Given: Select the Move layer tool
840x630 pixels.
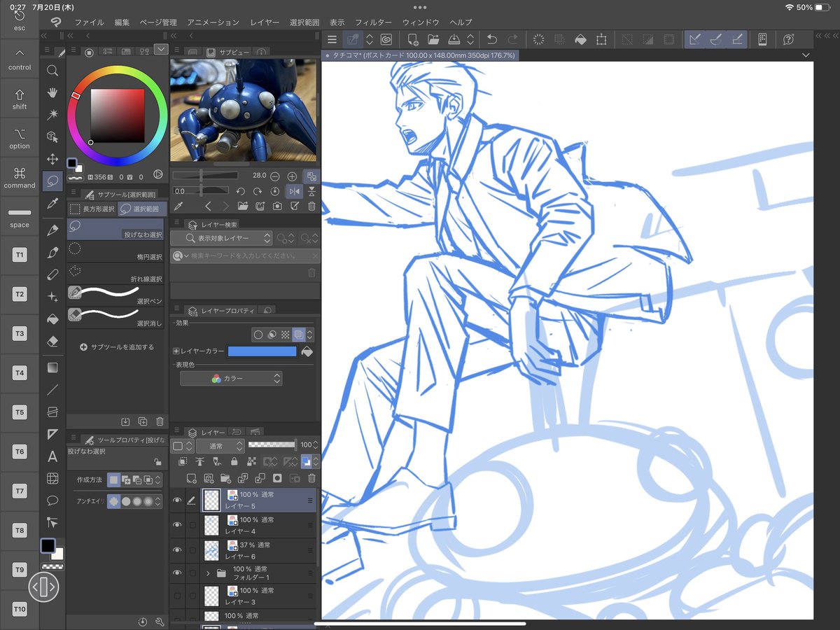Looking at the screenshot, I should click(52, 159).
